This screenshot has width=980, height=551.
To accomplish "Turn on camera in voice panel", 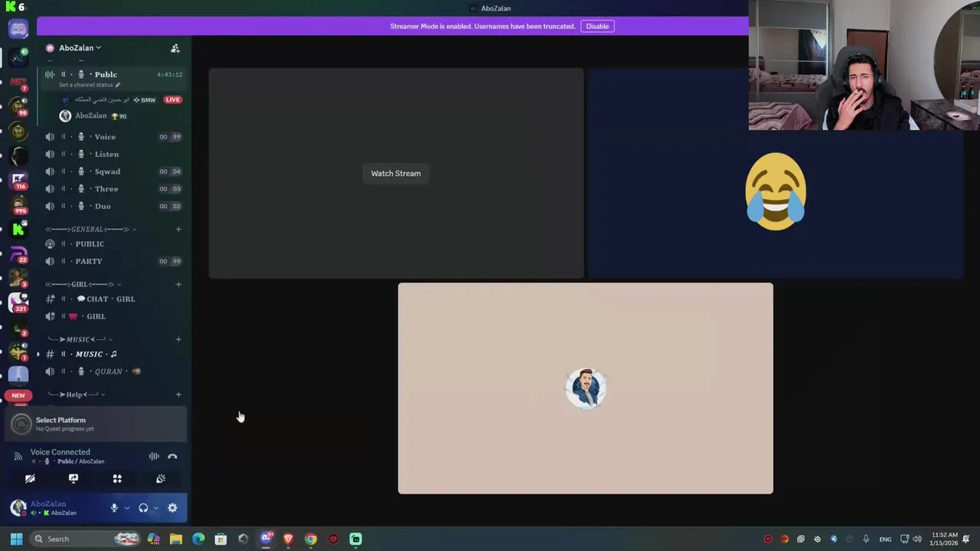I will pos(30,479).
